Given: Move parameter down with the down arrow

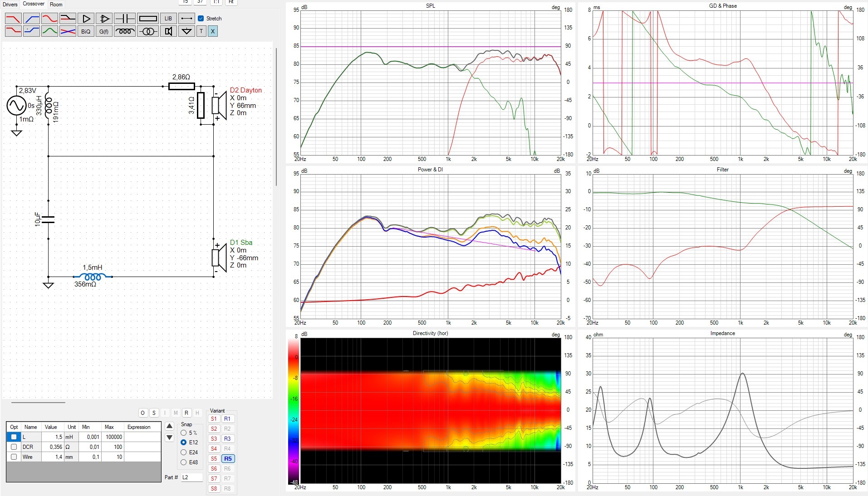Looking at the screenshot, I should point(169,438).
